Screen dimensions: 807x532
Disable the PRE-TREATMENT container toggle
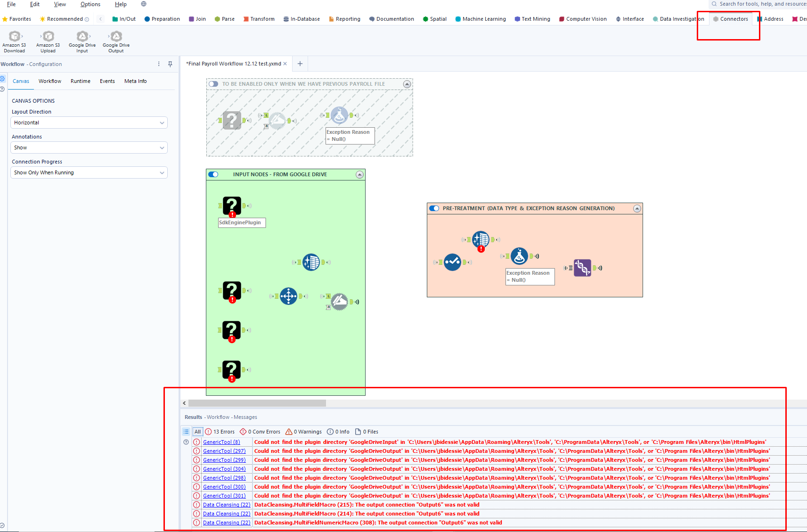[x=434, y=208]
